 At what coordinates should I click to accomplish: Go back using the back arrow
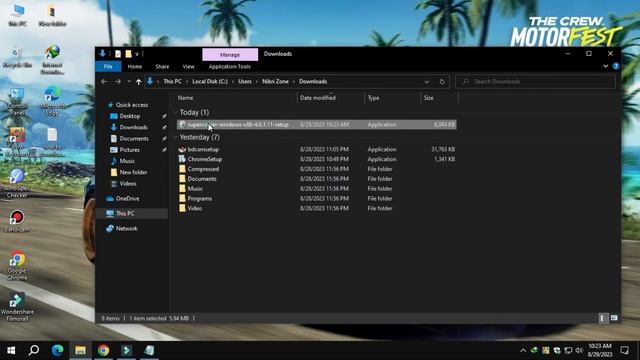(x=104, y=82)
